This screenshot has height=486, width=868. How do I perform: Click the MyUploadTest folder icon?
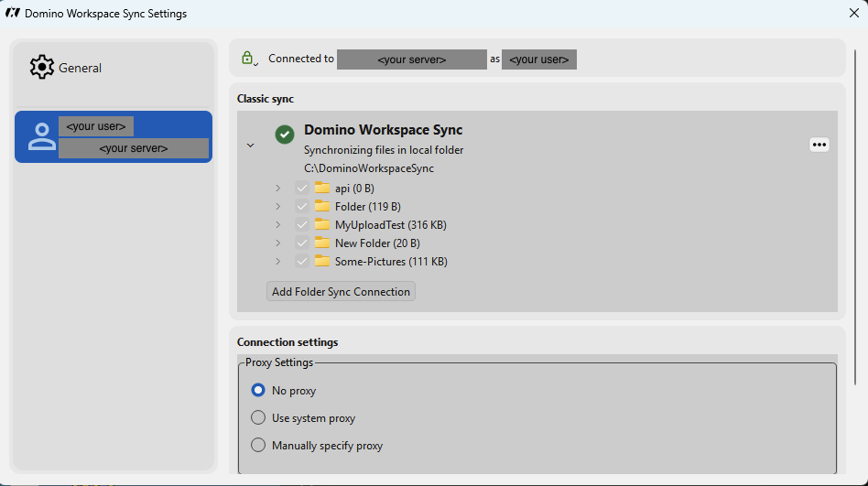click(322, 224)
